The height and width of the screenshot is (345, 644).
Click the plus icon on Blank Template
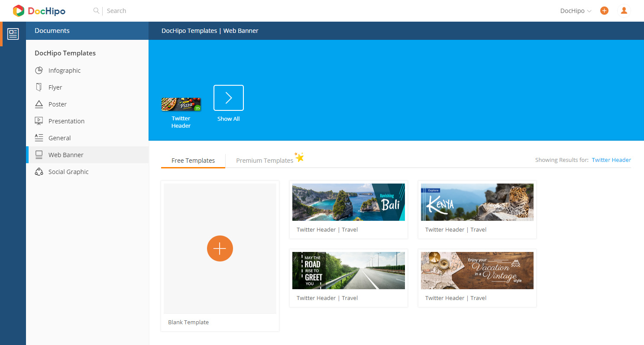(220, 248)
